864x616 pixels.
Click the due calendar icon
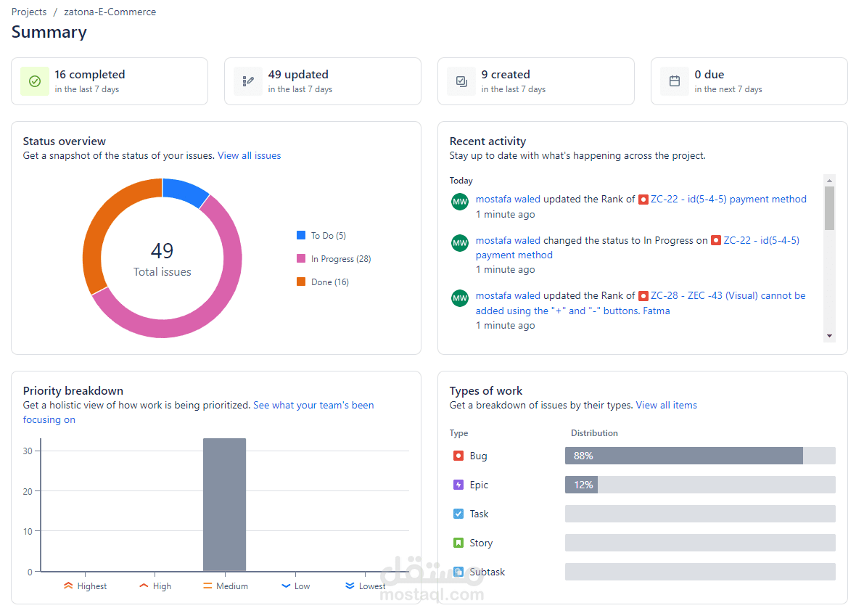(x=674, y=81)
